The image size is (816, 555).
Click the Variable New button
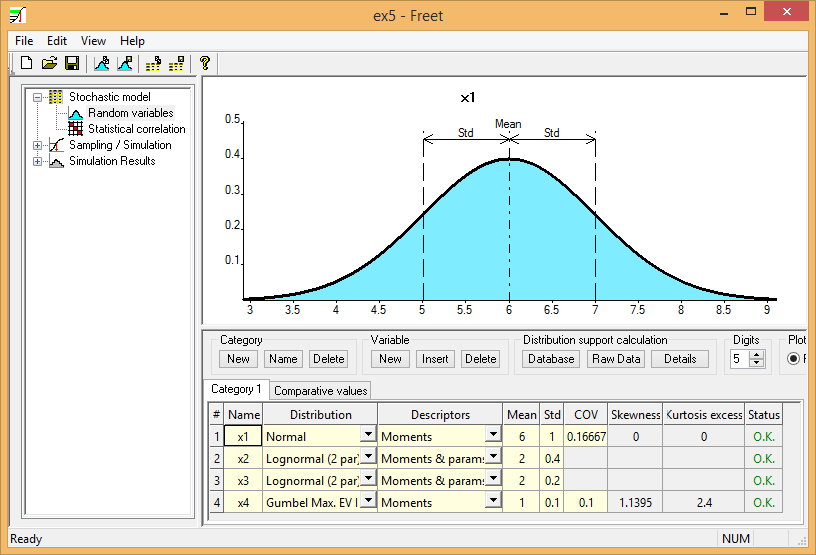point(390,359)
